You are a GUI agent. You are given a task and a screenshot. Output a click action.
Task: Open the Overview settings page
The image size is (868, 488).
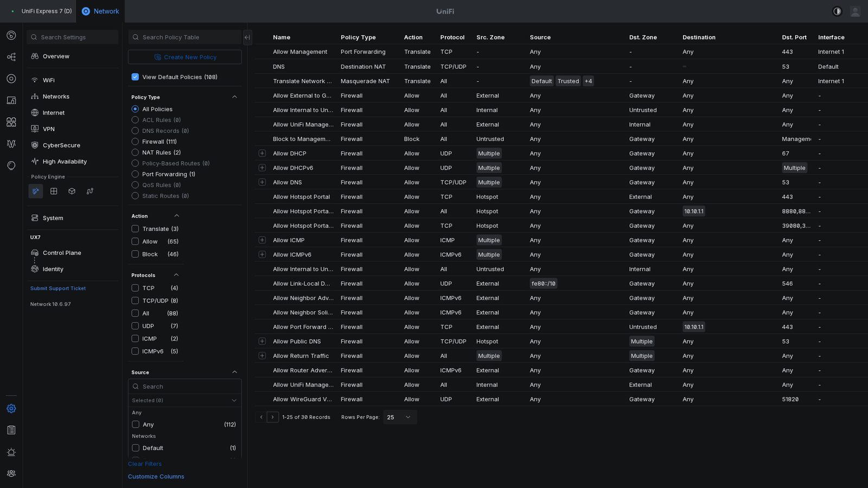pyautogui.click(x=73, y=56)
